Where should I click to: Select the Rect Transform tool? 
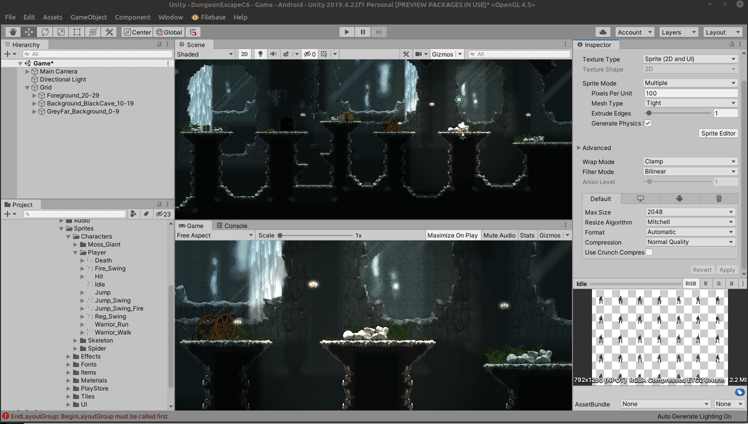(x=77, y=32)
